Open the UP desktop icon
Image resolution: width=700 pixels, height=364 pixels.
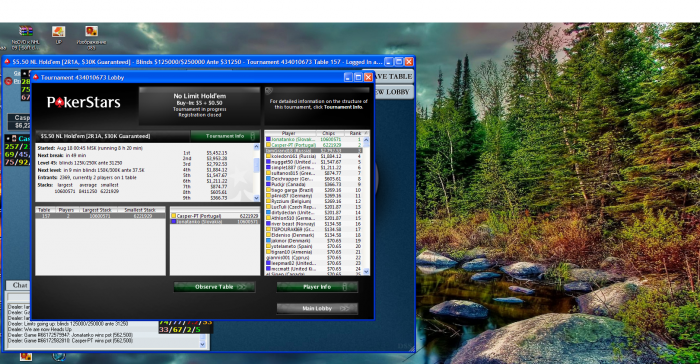(x=58, y=35)
